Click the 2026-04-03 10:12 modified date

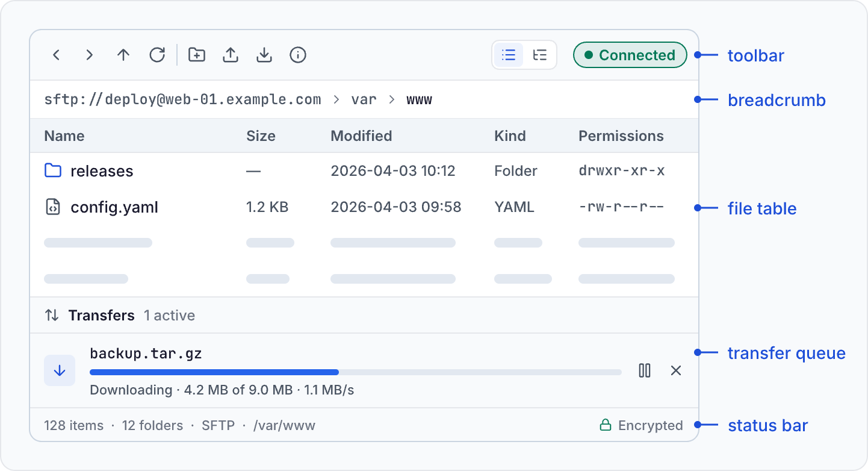pos(393,171)
